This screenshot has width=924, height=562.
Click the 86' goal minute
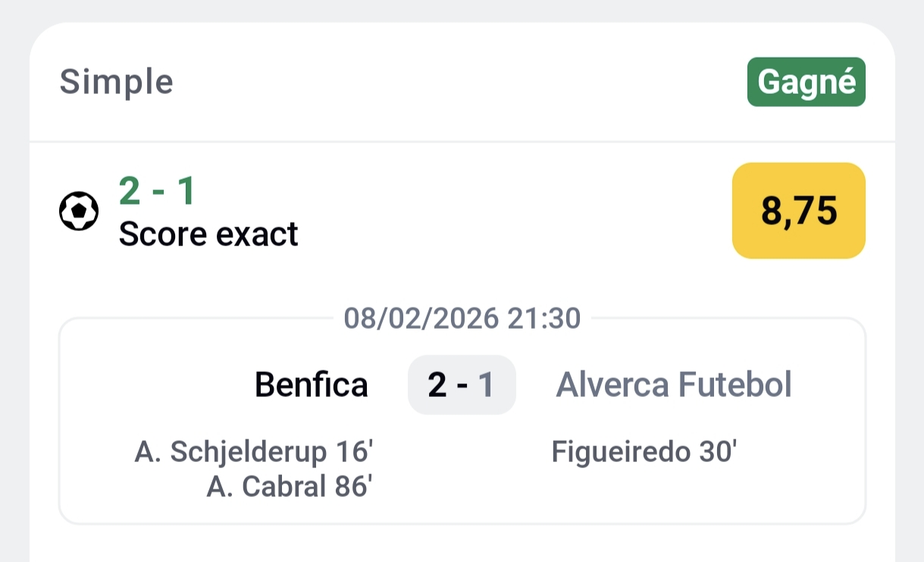(x=352, y=487)
